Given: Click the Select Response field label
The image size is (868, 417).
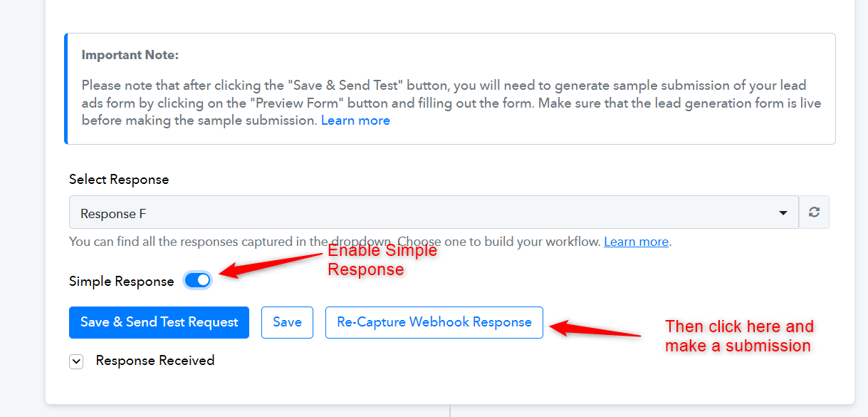Looking at the screenshot, I should point(119,180).
